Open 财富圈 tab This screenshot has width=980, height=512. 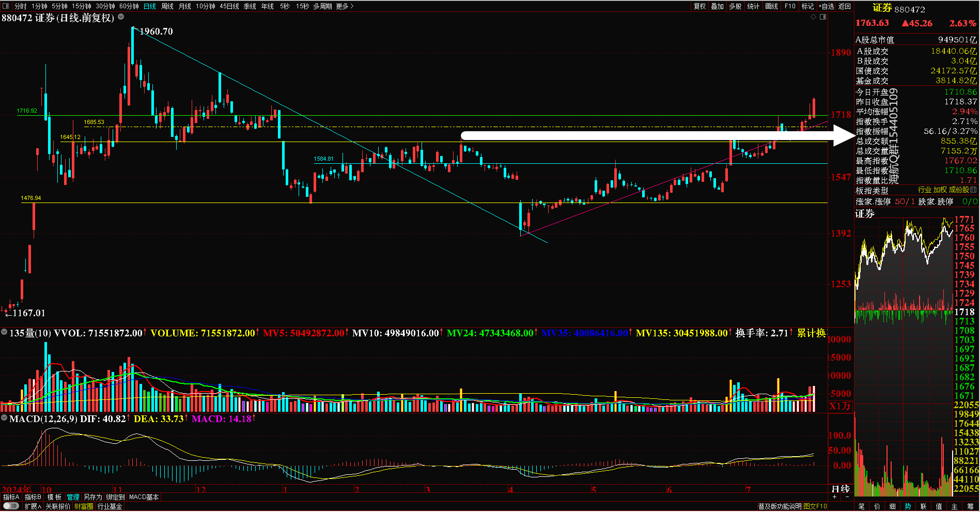84,506
